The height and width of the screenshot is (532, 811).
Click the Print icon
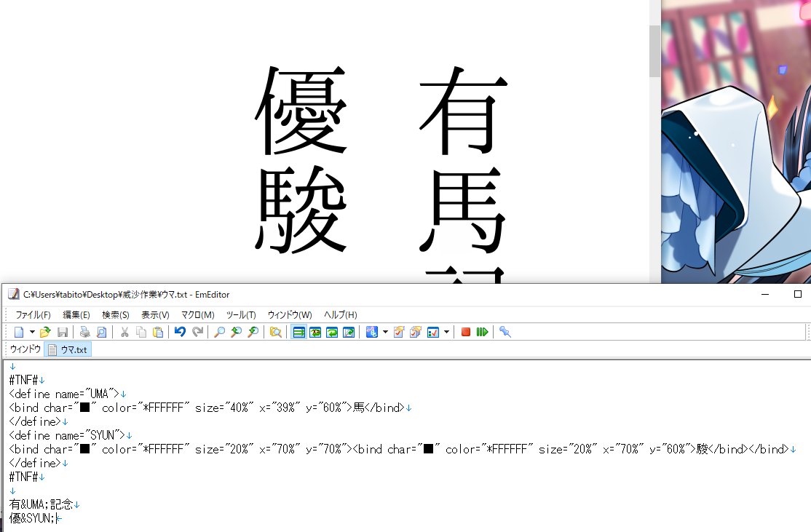[85, 332]
